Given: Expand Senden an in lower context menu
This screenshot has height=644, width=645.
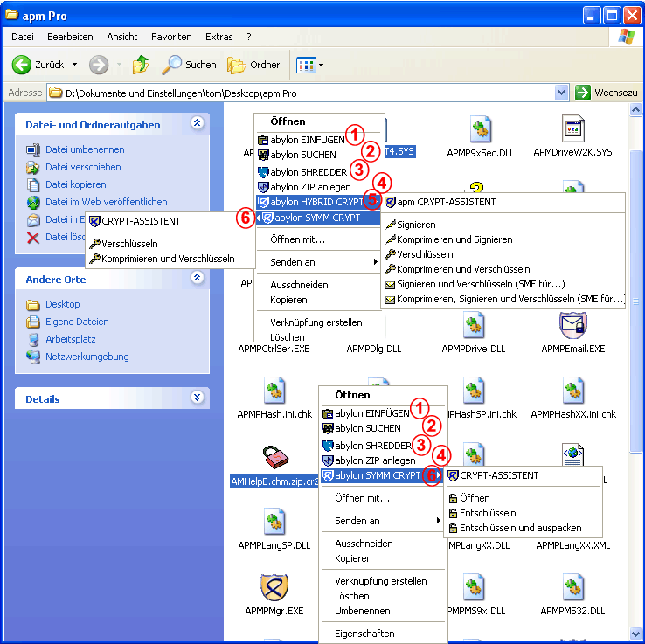Looking at the screenshot, I should pyautogui.click(x=382, y=521).
